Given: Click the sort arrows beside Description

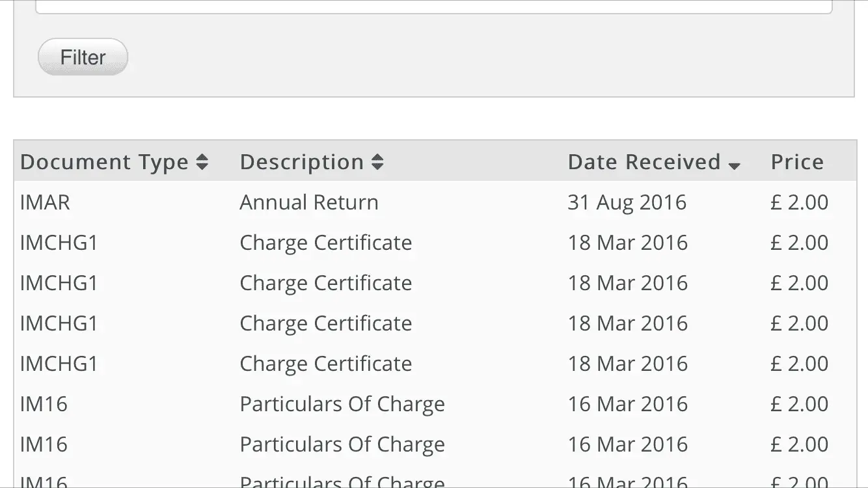Looking at the screenshot, I should tap(377, 162).
